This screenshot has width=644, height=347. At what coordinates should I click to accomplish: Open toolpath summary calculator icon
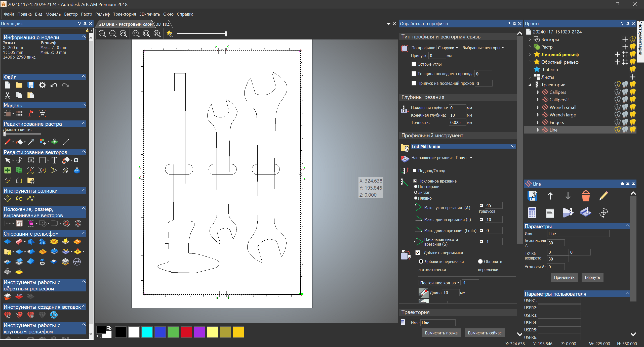click(532, 213)
